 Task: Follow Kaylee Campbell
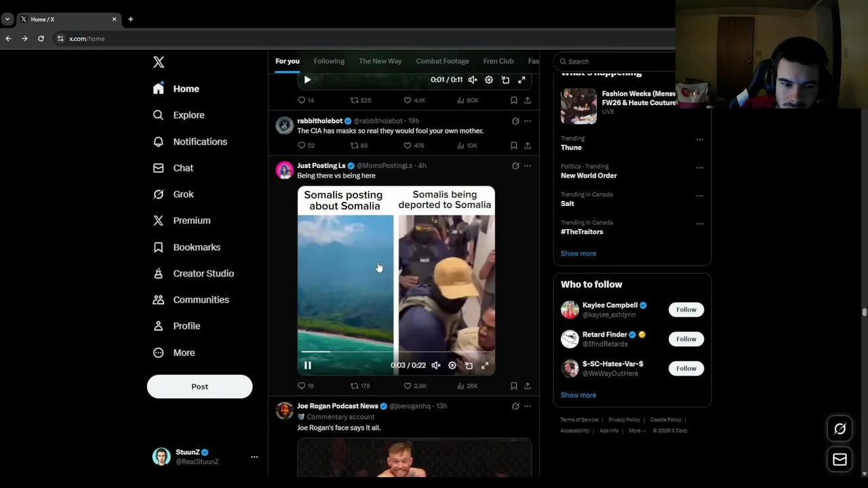click(x=686, y=310)
